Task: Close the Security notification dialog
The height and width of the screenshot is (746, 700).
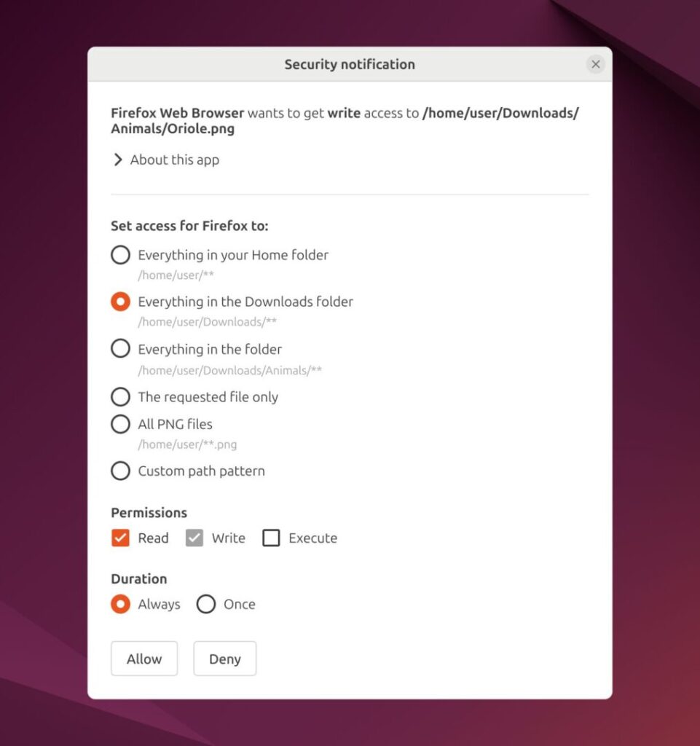Action: pos(595,64)
